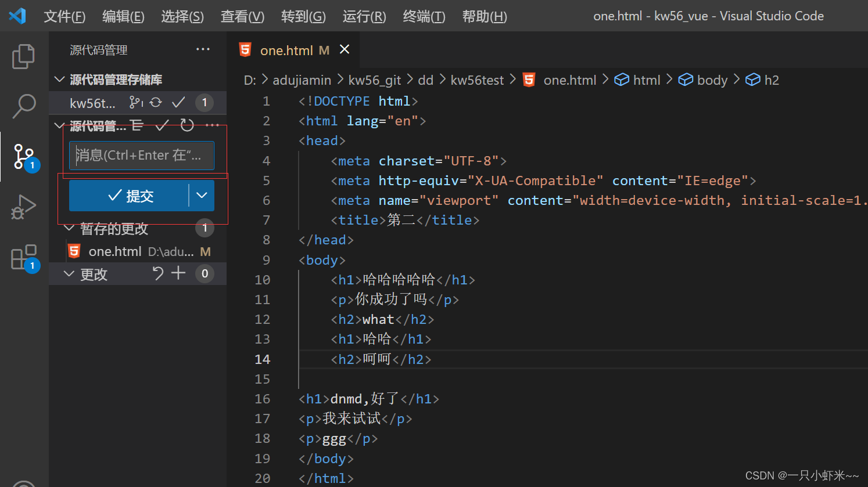Open commit button dropdown arrow
This screenshot has width=868, height=487.
202,196
